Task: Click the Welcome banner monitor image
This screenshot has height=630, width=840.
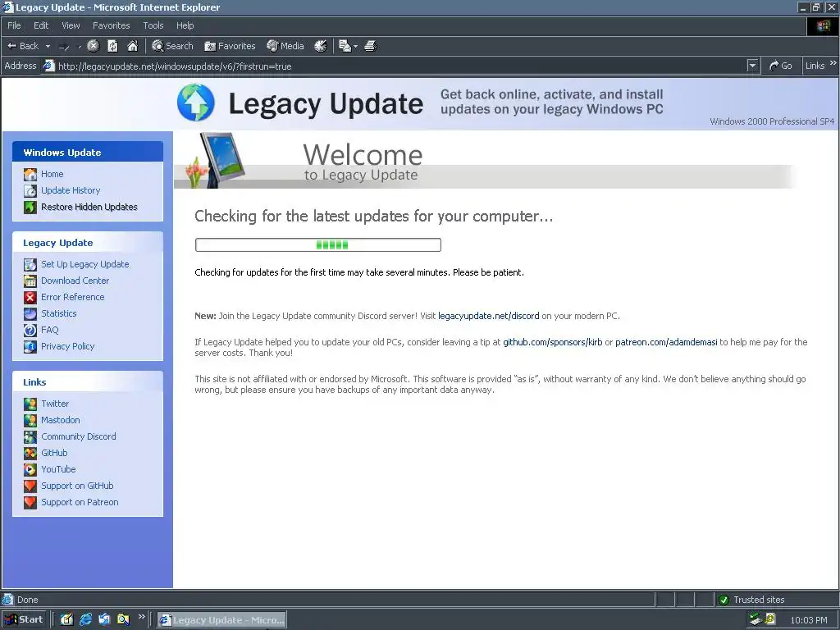Action: [221, 160]
